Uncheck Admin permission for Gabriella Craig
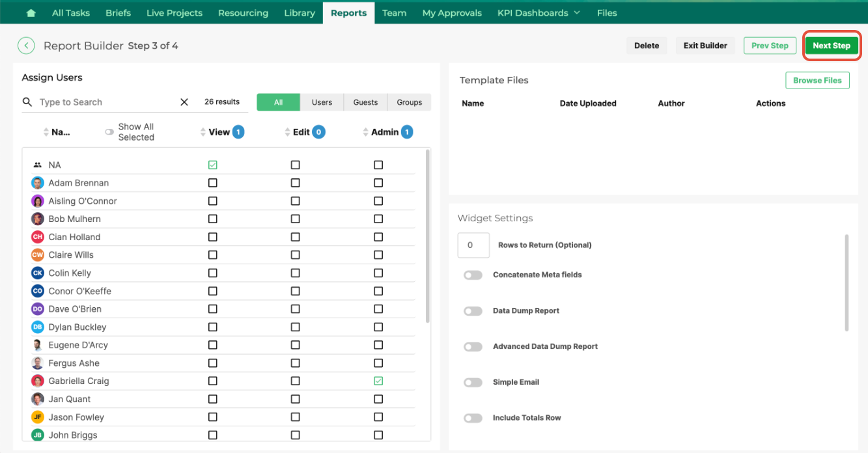Viewport: 868px width, 453px height. [378, 381]
